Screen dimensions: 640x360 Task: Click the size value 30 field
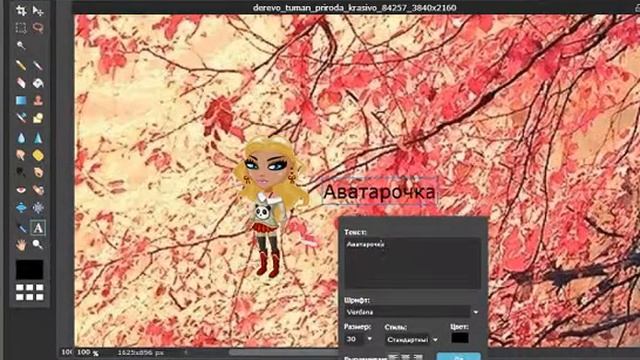(354, 339)
